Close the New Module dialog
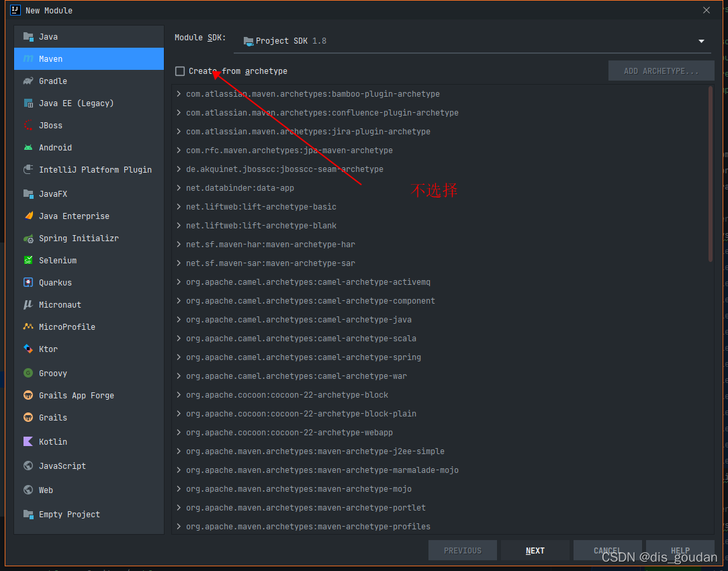 pyautogui.click(x=707, y=10)
